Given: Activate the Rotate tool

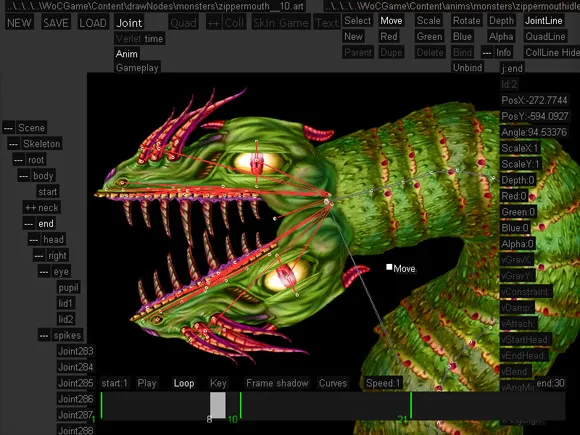Looking at the screenshot, I should click(x=467, y=21).
